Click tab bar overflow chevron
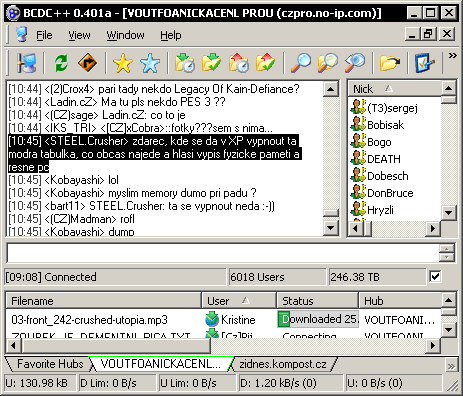This screenshot has height=396, width=463. (x=451, y=366)
